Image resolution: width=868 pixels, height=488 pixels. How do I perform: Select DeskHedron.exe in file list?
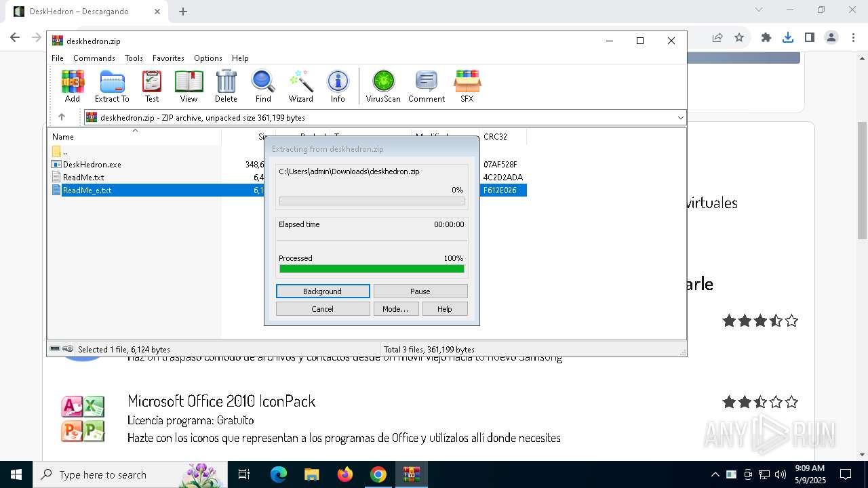click(92, 165)
